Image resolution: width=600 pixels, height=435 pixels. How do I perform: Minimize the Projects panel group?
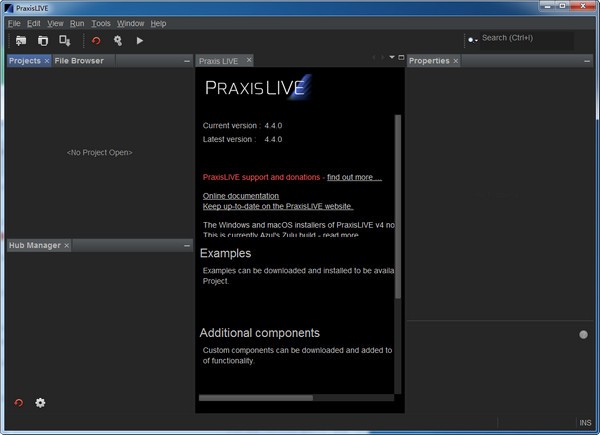point(187,61)
